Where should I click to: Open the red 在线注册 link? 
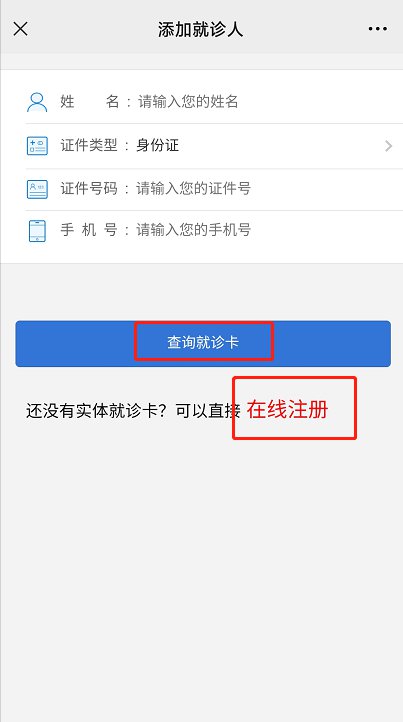tap(287, 409)
